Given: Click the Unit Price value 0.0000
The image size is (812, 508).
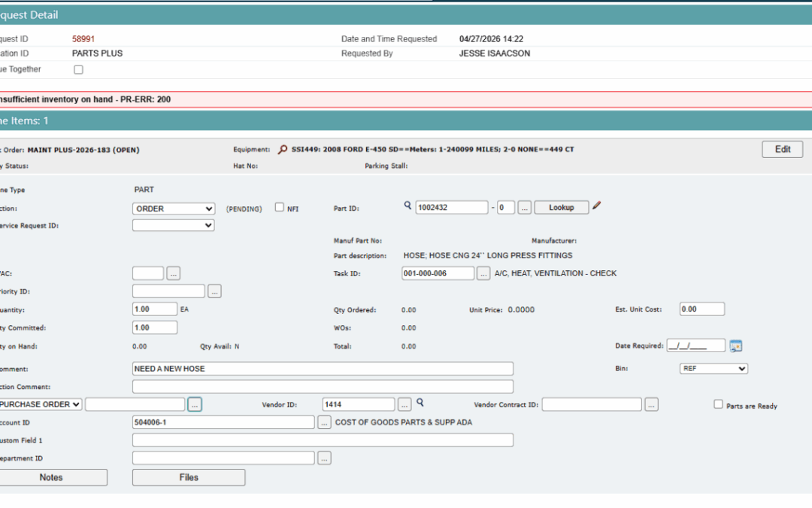Looking at the screenshot, I should (x=521, y=309).
